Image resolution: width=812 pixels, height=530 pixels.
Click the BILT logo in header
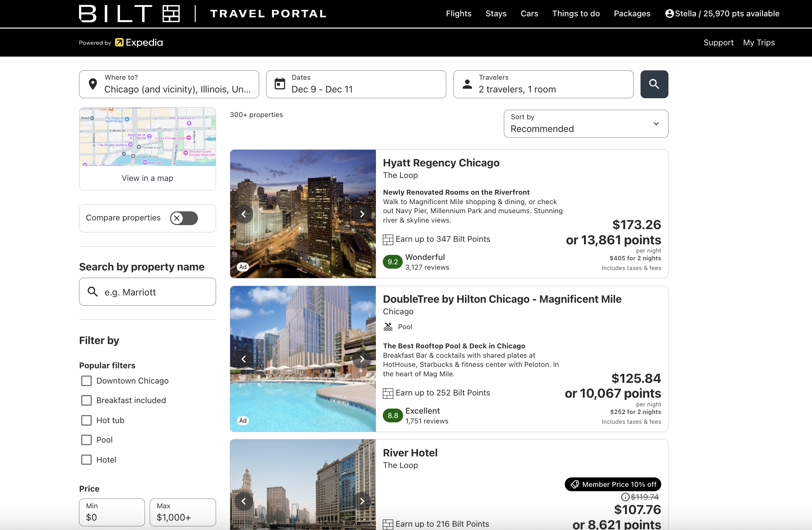(129, 13)
